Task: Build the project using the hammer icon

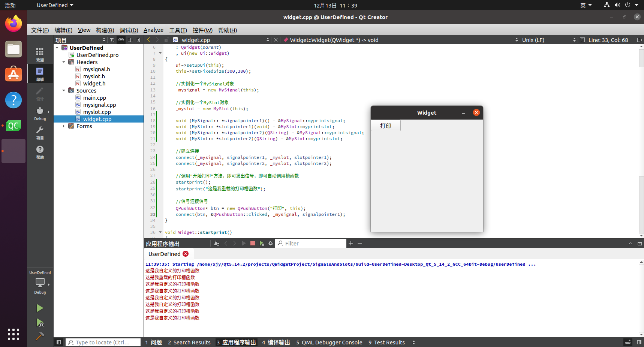Action: point(40,337)
